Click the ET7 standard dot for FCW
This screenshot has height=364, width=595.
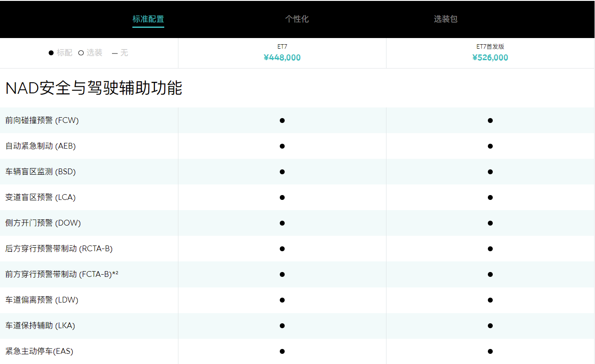click(x=282, y=120)
